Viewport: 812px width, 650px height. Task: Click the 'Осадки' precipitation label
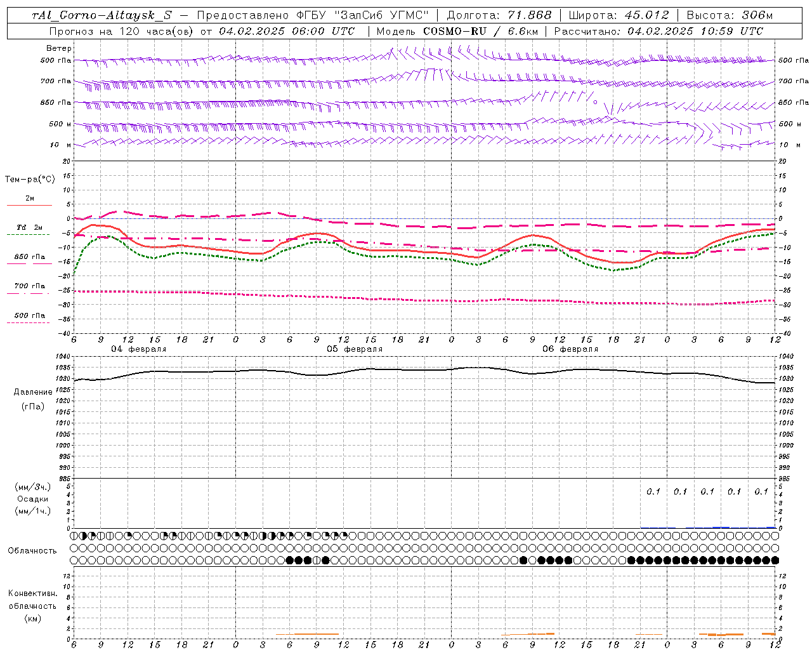[x=33, y=499]
